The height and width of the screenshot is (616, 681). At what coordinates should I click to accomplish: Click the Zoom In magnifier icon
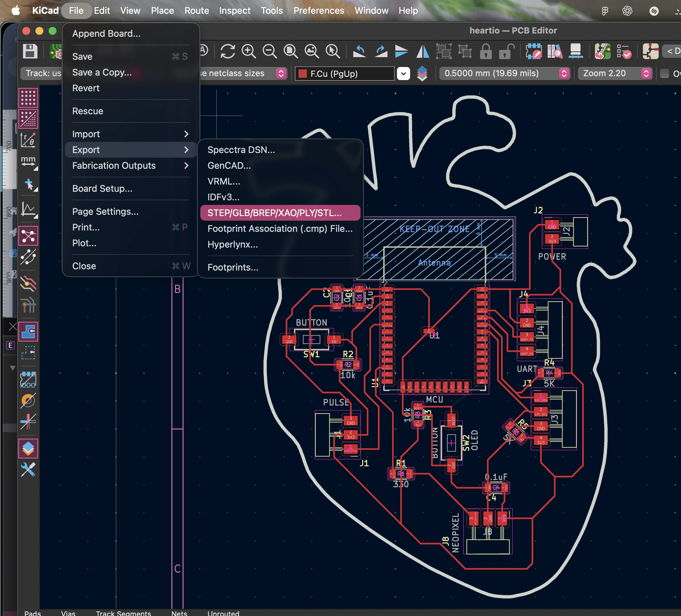[x=249, y=51]
